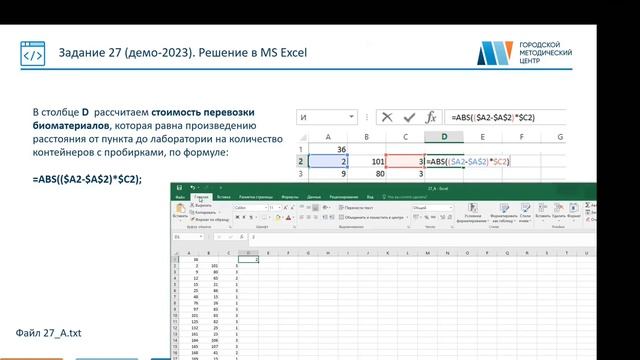This screenshot has height=360, width=640.
Task: Click the Undo arrow in Quick Access toolbar
Action: pos(193,188)
